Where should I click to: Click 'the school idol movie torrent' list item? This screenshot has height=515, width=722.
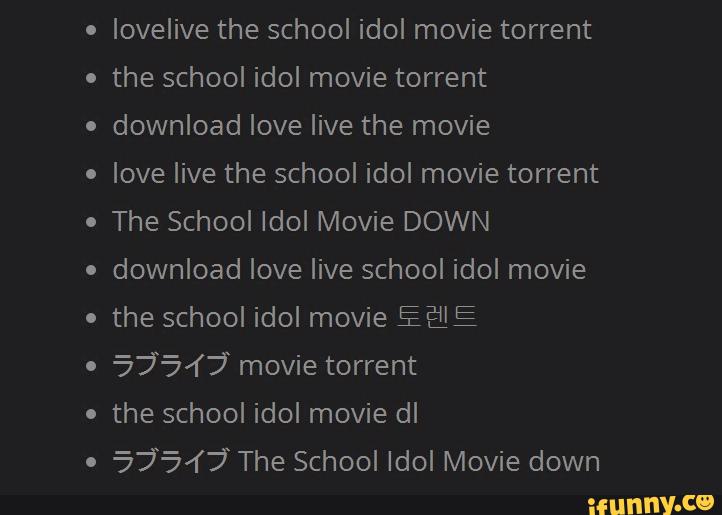coord(299,77)
